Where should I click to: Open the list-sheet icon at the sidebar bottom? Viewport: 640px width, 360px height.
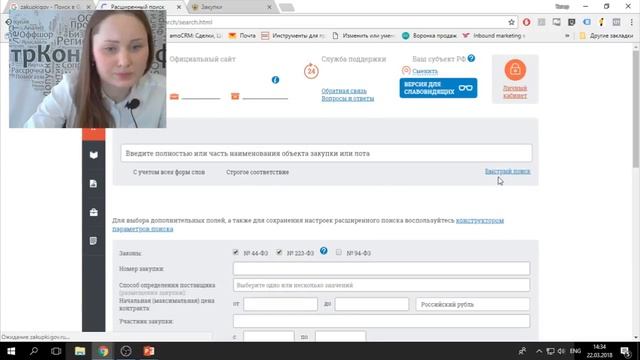click(x=93, y=241)
